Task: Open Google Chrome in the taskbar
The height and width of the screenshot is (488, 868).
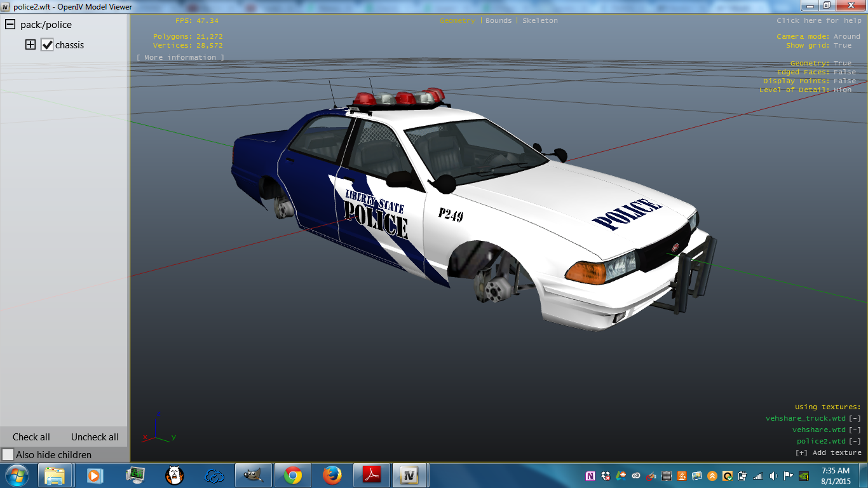Action: (293, 475)
